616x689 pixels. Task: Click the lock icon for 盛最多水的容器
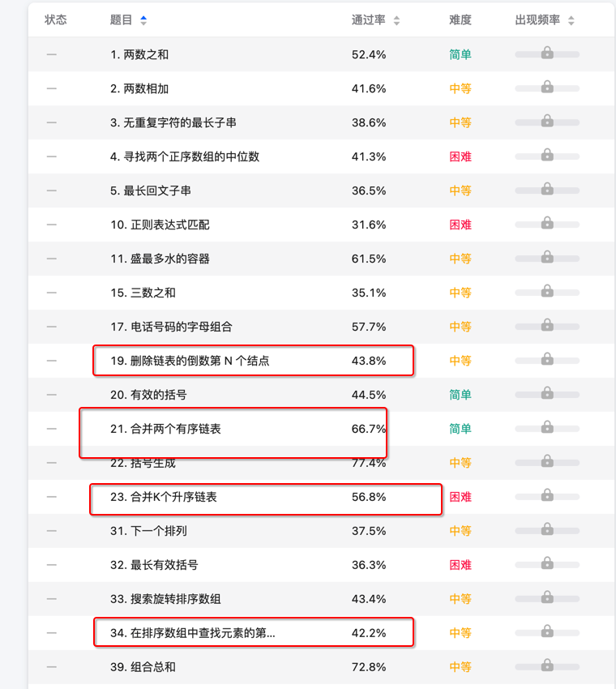tap(547, 259)
